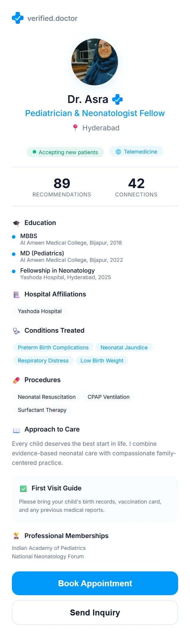Click the pill icon next to Procedures

[x=16, y=380]
